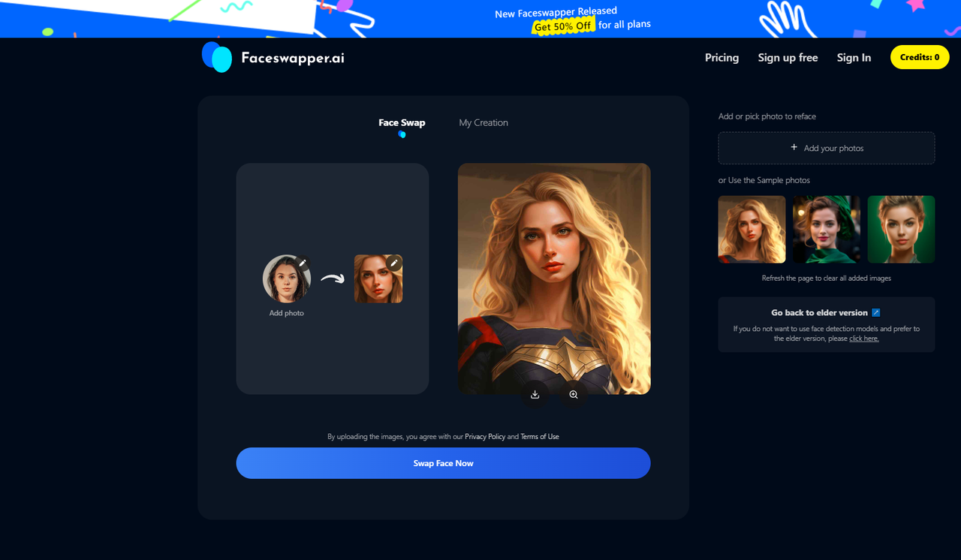Follow the 'click here' elder version link

point(863,339)
